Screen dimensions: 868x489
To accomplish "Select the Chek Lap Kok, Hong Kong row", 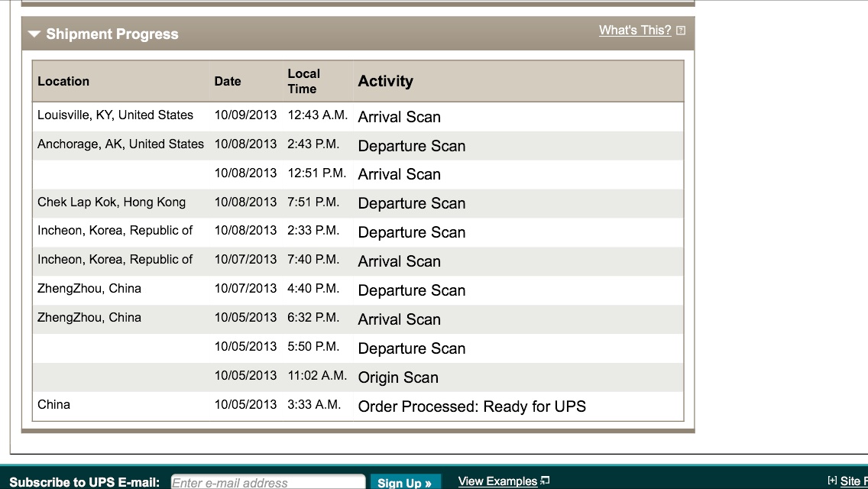I will pos(358,203).
